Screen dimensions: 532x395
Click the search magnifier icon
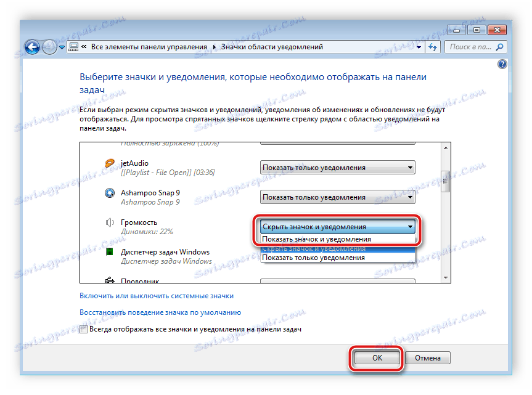click(499, 47)
